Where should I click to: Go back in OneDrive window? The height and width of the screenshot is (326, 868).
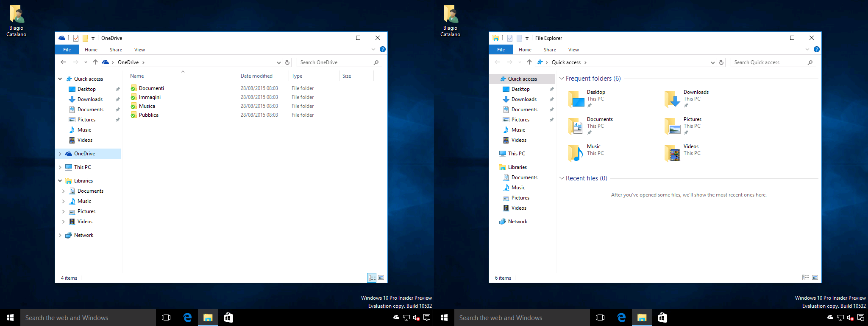click(63, 62)
